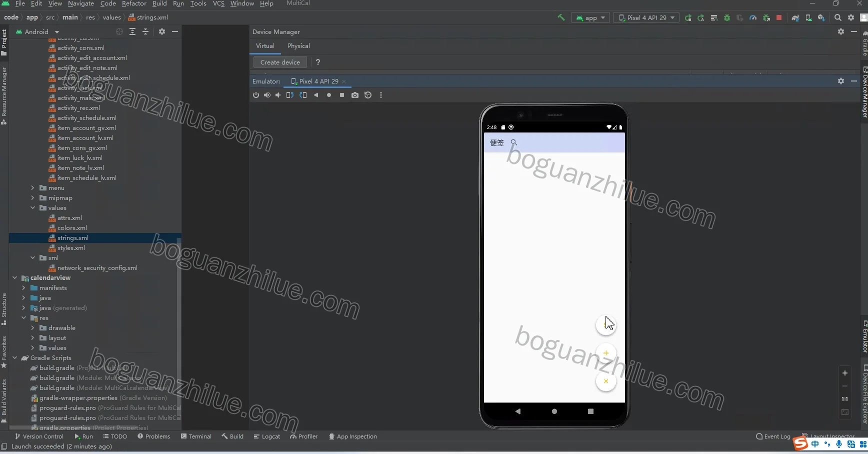
Task: Stop the running app red square
Action: click(779, 17)
